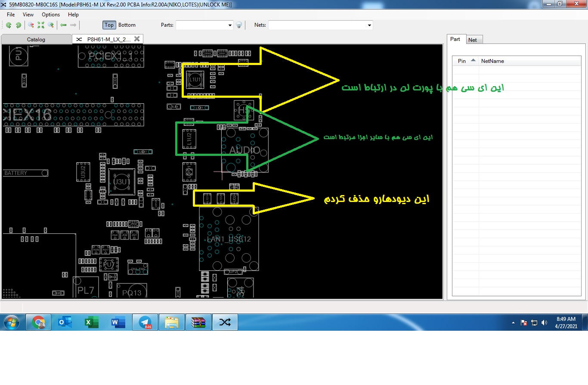Open Google Chrome from the taskbar
Image resolution: width=588 pixels, height=385 pixels.
tap(38, 322)
